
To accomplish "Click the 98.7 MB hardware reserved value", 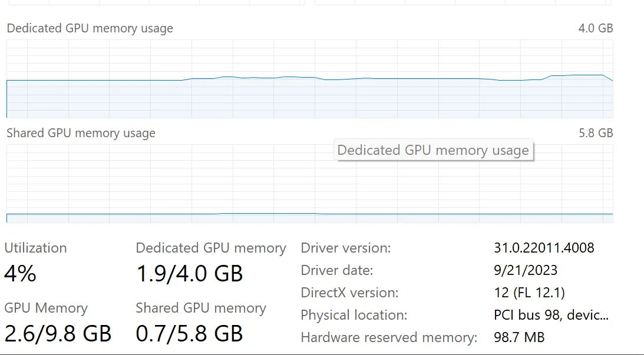I will point(518,337).
